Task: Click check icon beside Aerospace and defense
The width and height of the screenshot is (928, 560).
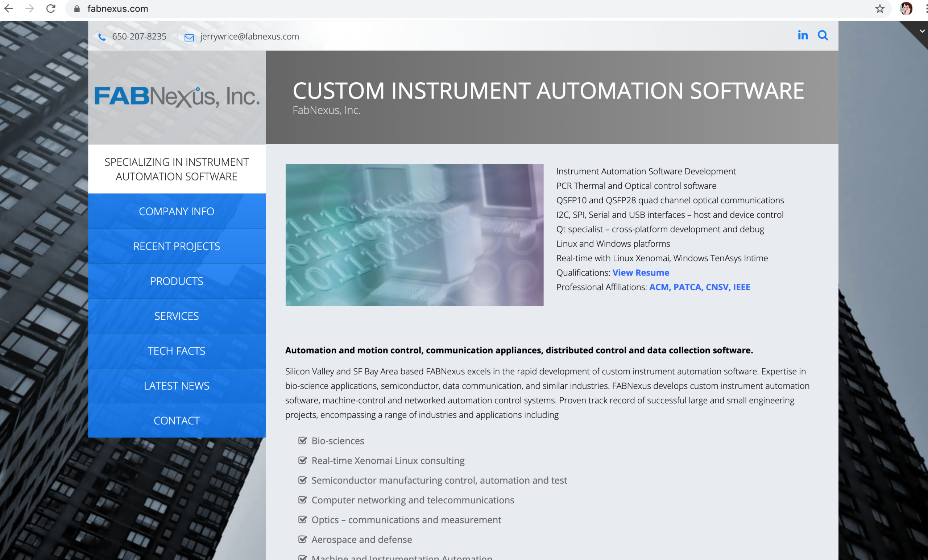Action: pos(302,539)
